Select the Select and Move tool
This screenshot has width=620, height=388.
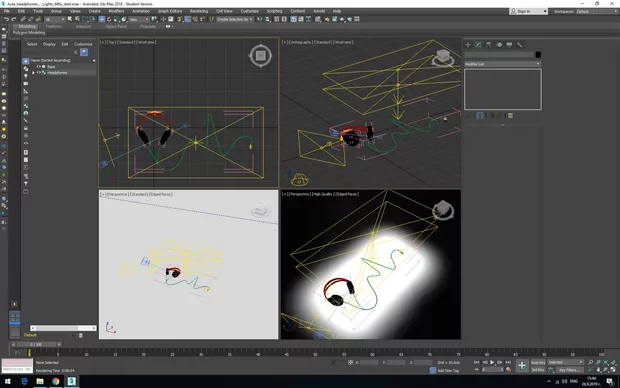[x=102, y=19]
